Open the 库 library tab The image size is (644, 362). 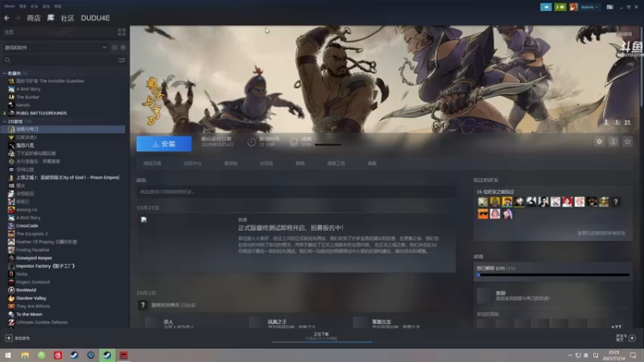[51, 18]
